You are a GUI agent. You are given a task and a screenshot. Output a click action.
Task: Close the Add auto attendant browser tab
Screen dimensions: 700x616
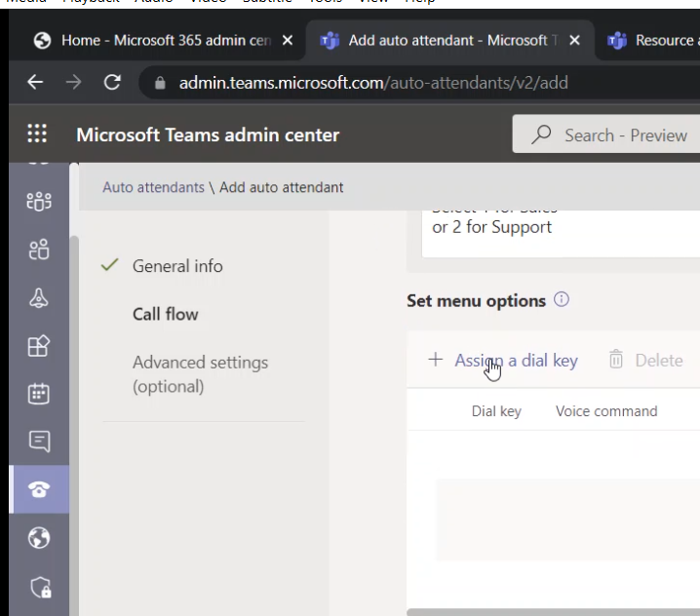574,41
